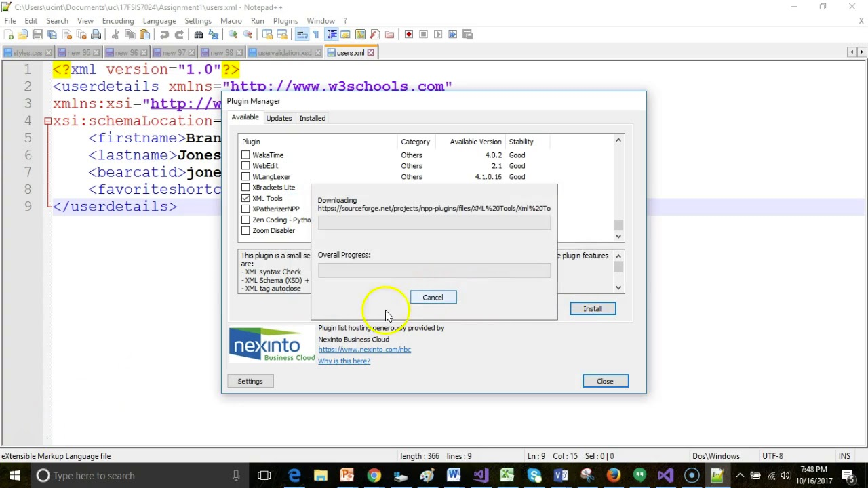The image size is (868, 488).
Task: Enable the Zoom Disabler plugin checkbox
Action: pyautogui.click(x=245, y=231)
